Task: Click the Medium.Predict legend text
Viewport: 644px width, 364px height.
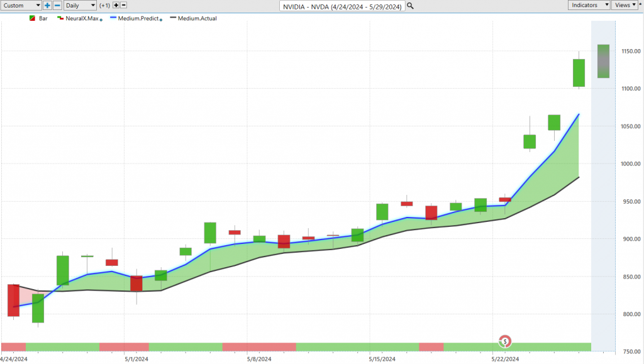Action: (x=138, y=18)
